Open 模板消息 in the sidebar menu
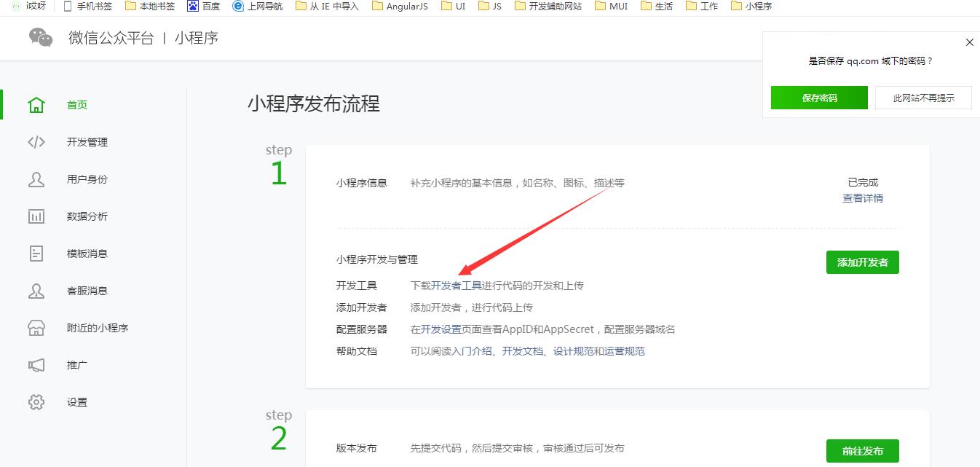Image resolution: width=980 pixels, height=467 pixels. [x=87, y=254]
